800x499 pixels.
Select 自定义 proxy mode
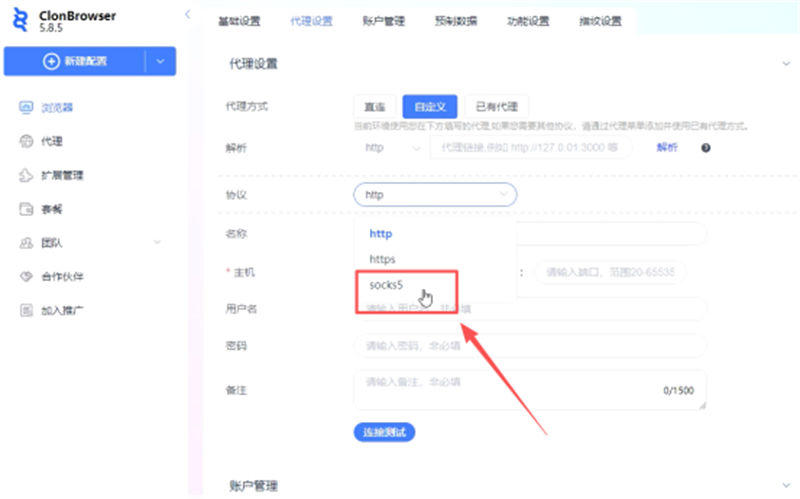coord(430,107)
